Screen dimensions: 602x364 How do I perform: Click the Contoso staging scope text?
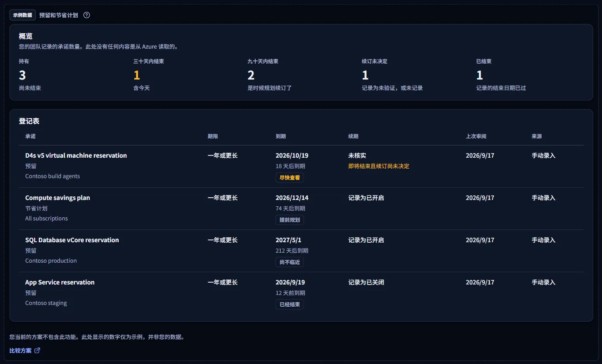46,303
